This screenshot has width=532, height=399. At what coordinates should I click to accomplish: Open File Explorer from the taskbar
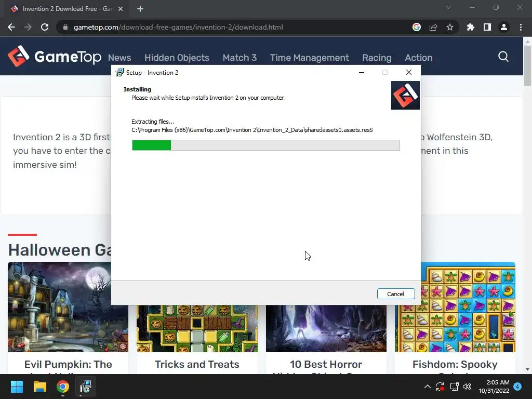click(39, 387)
